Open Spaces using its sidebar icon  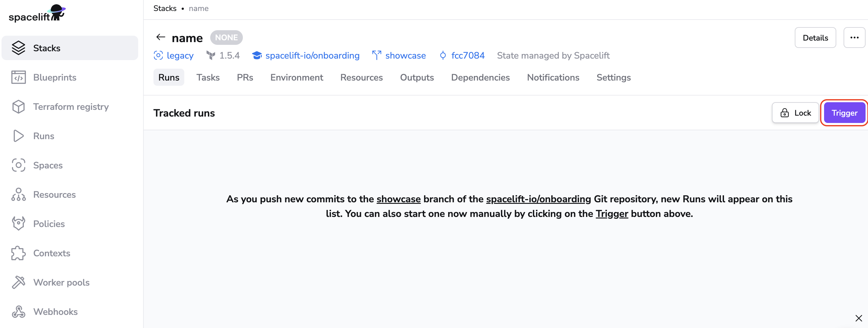tap(19, 165)
